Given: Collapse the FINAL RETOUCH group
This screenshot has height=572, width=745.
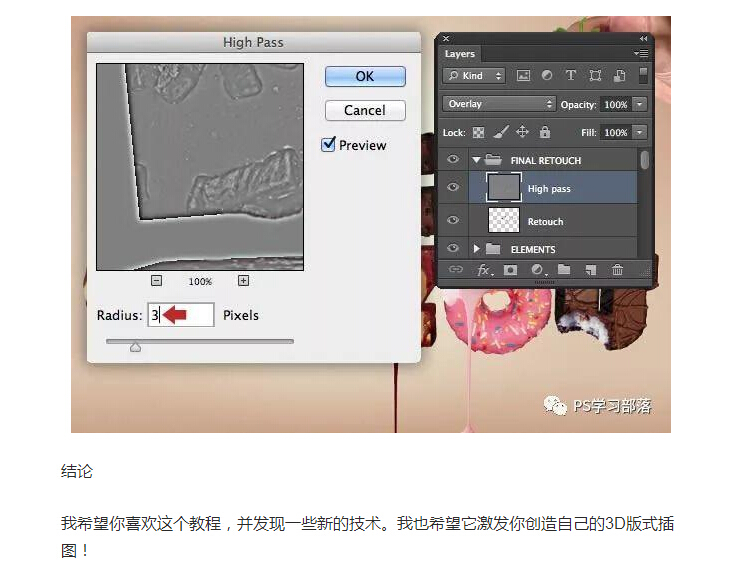Looking at the screenshot, I should pos(476,160).
